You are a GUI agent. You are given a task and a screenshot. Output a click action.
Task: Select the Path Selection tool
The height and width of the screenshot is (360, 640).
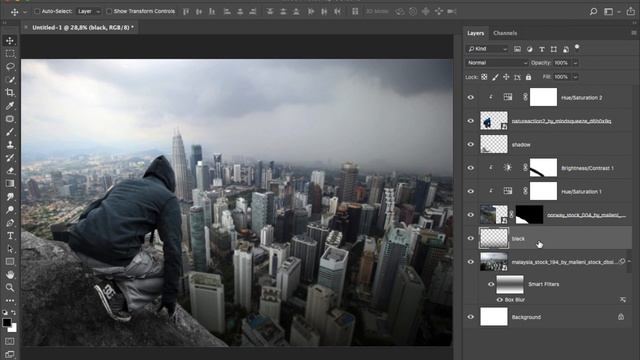10,249
